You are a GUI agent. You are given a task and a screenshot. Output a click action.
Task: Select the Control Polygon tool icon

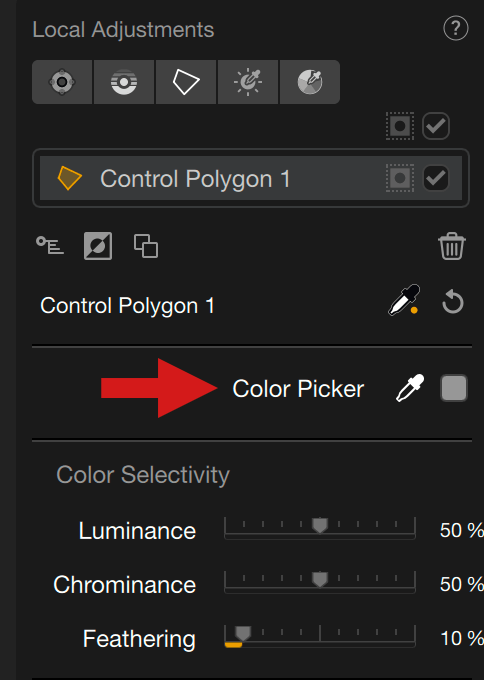tap(186, 82)
